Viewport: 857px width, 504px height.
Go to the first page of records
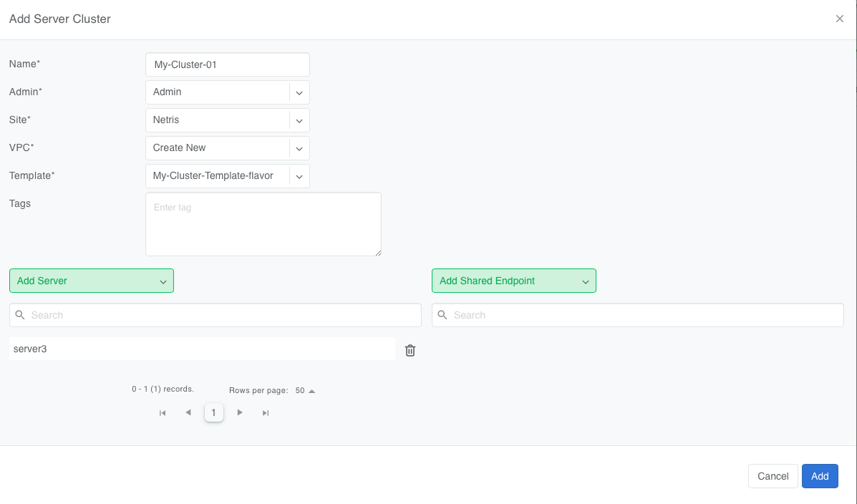click(x=163, y=412)
